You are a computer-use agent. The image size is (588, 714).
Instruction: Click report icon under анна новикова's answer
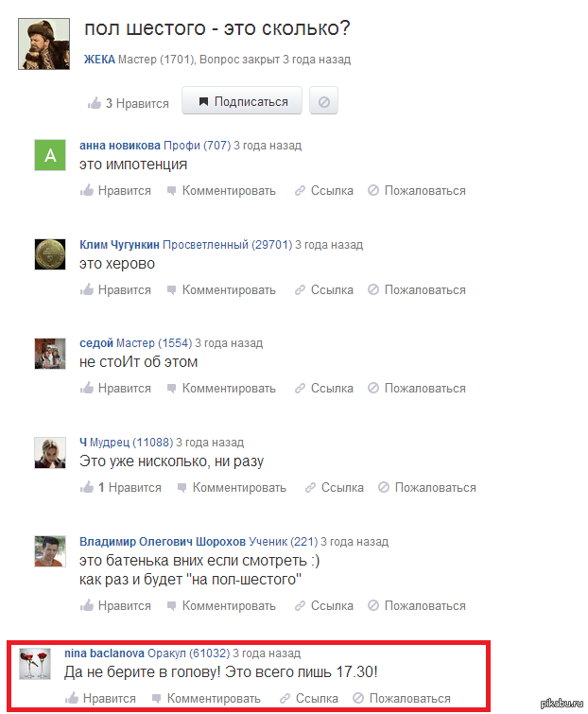373,190
